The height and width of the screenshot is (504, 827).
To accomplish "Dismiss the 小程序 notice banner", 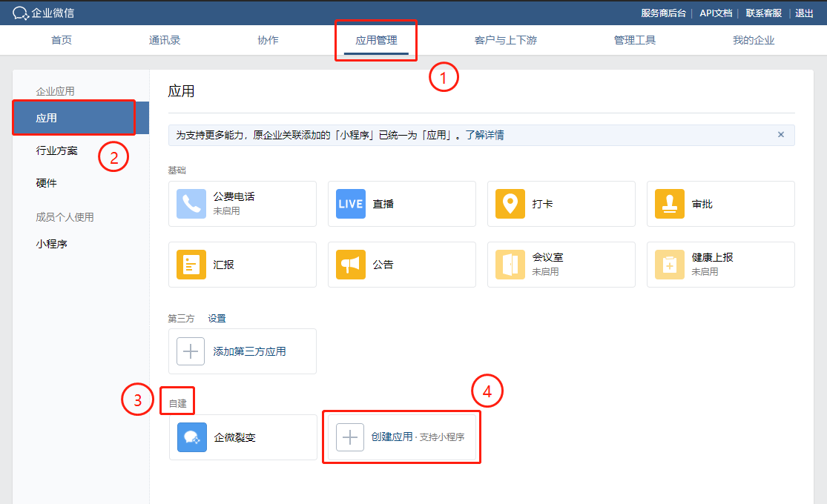I will coord(780,135).
